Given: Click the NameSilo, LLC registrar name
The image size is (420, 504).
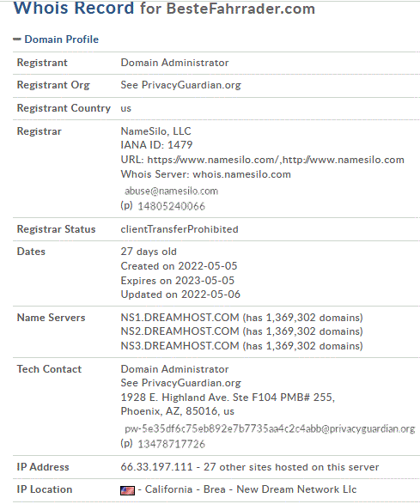Looking at the screenshot, I should (x=155, y=131).
